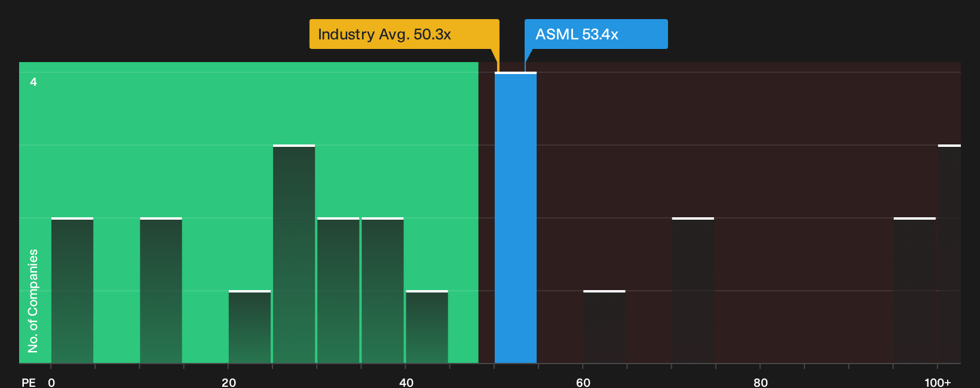
Task: Click the bar at PE 10 to 15
Action: 161,291
